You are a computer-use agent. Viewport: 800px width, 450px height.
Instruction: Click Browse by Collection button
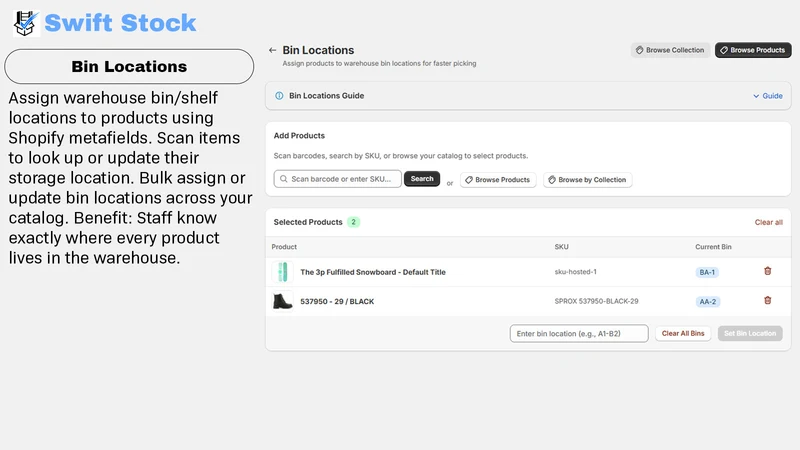[587, 180]
